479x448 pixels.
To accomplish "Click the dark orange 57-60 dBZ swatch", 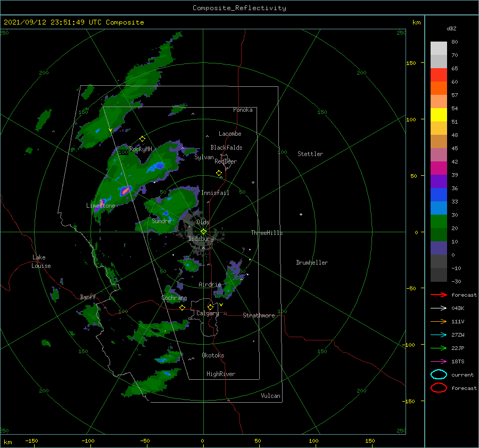I will 439,88.
